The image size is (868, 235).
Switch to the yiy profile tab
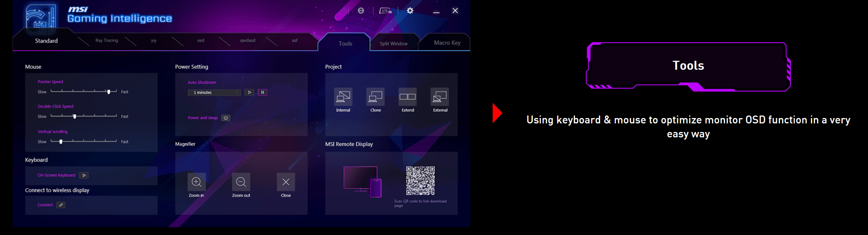(154, 40)
